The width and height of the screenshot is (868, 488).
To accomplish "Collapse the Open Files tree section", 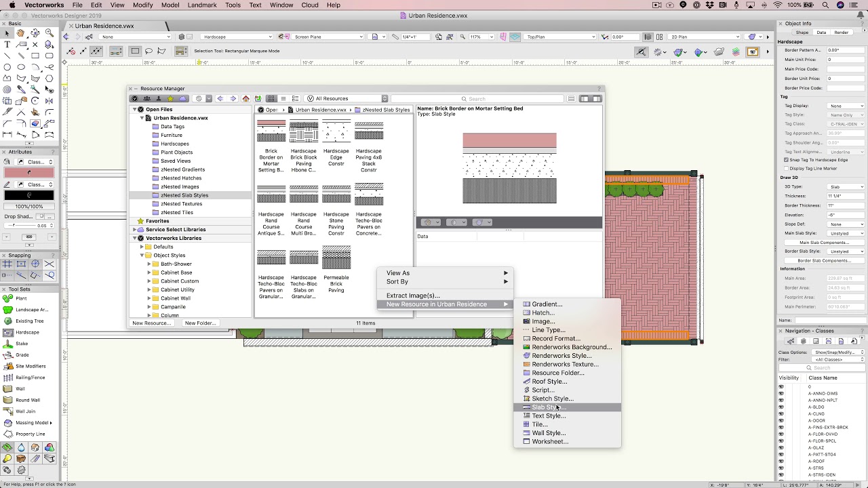I will click(134, 109).
